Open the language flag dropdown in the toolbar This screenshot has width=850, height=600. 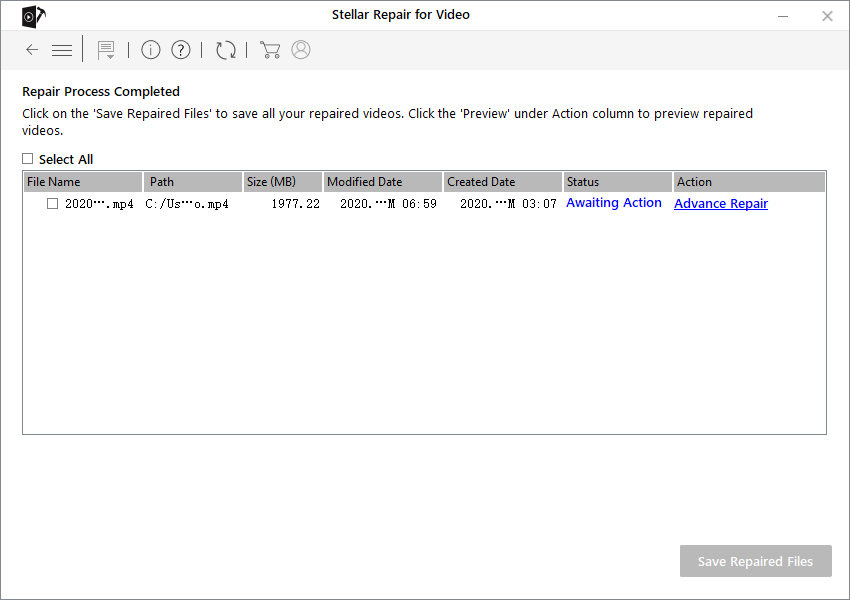pos(106,50)
